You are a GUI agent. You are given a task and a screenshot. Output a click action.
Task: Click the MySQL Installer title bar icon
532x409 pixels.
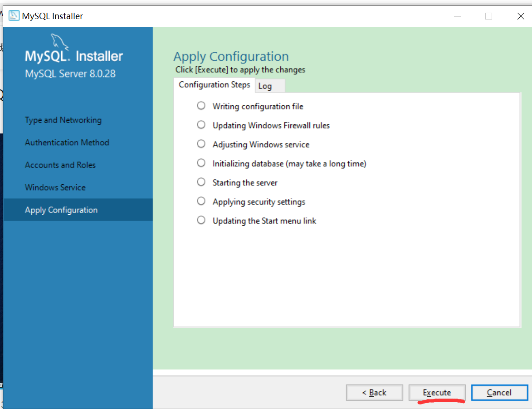coord(14,15)
